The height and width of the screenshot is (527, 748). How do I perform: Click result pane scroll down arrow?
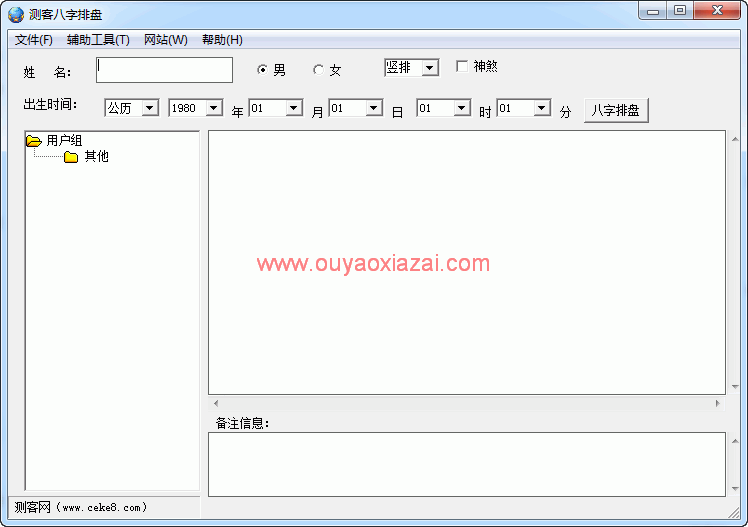[735, 387]
